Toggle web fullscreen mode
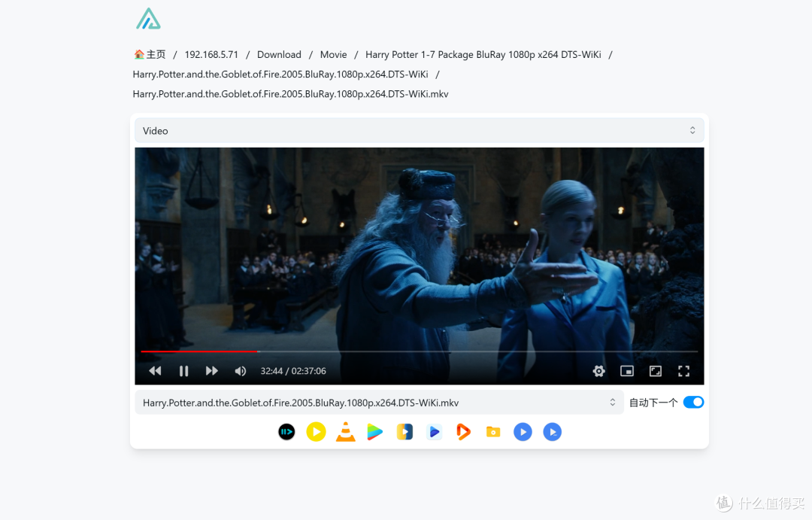The height and width of the screenshot is (520, 812). (655, 371)
